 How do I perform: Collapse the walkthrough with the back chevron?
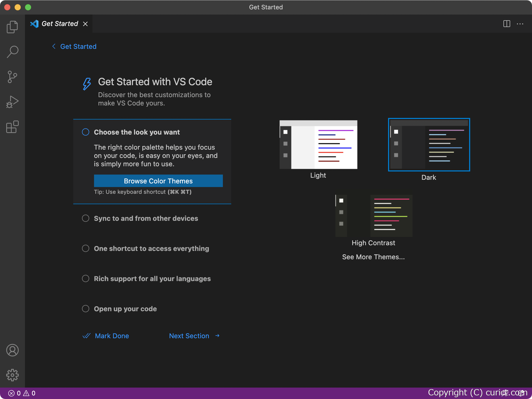tap(54, 46)
